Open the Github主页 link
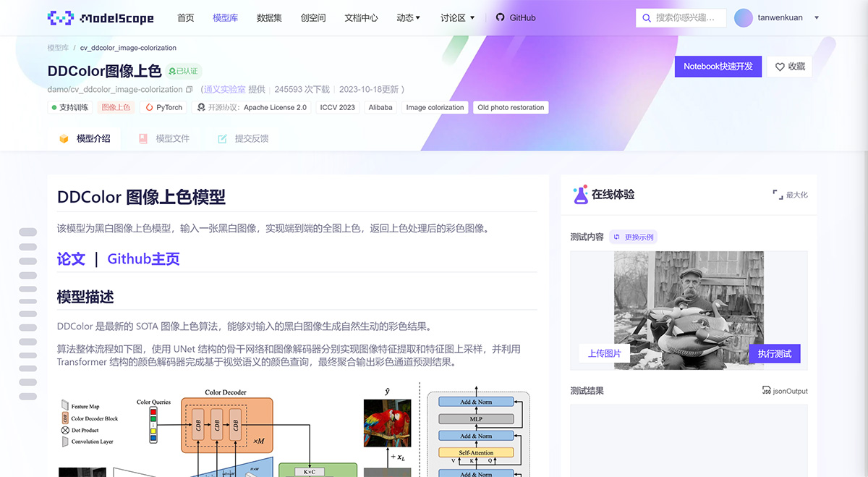 pos(143,258)
